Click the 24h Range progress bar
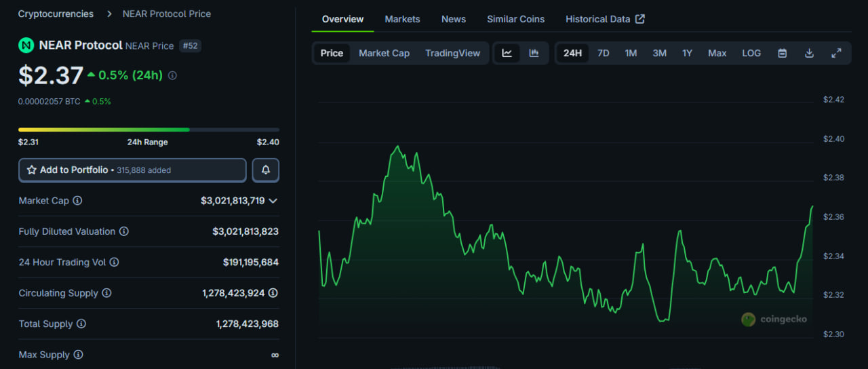868x369 pixels. (149, 130)
